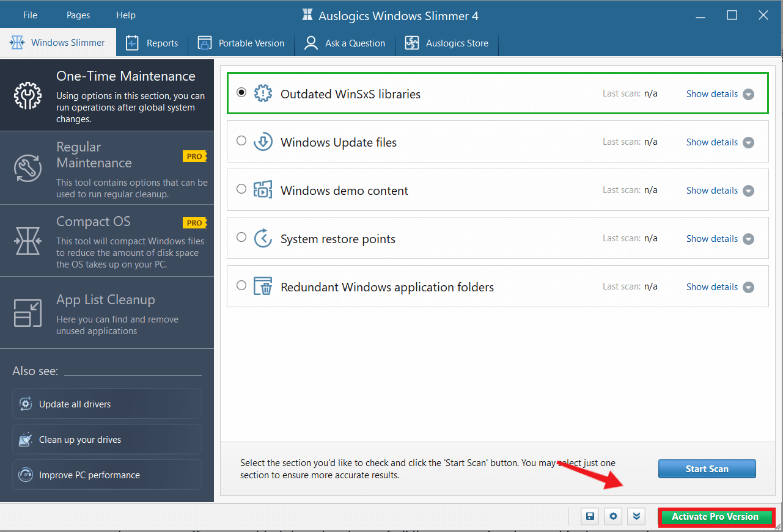Expand Show details for Redundant Windows application folders
The width and height of the screenshot is (783, 532).
pos(719,287)
